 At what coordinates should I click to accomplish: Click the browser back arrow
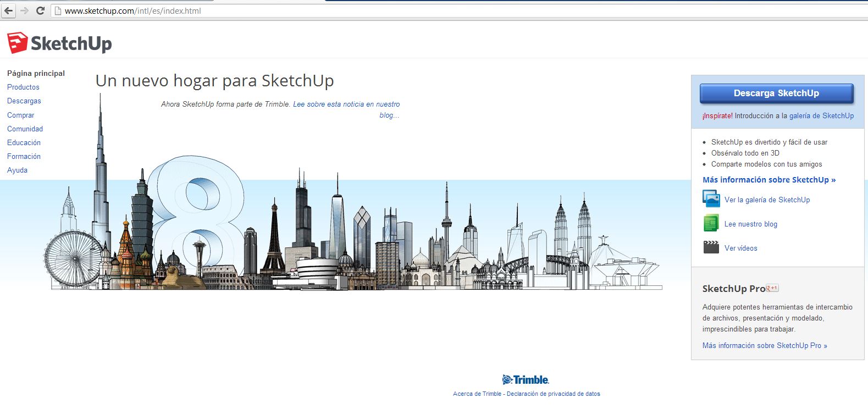(9, 10)
